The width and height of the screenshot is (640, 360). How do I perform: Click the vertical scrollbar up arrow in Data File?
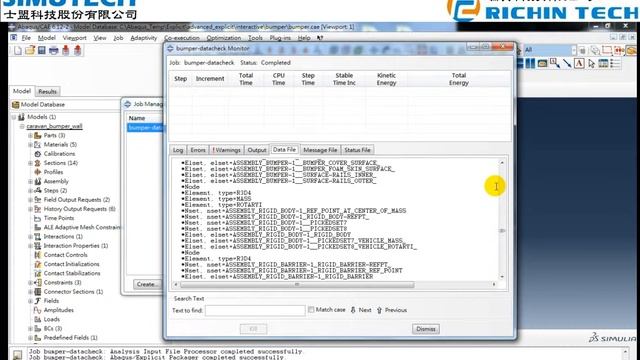[502, 163]
